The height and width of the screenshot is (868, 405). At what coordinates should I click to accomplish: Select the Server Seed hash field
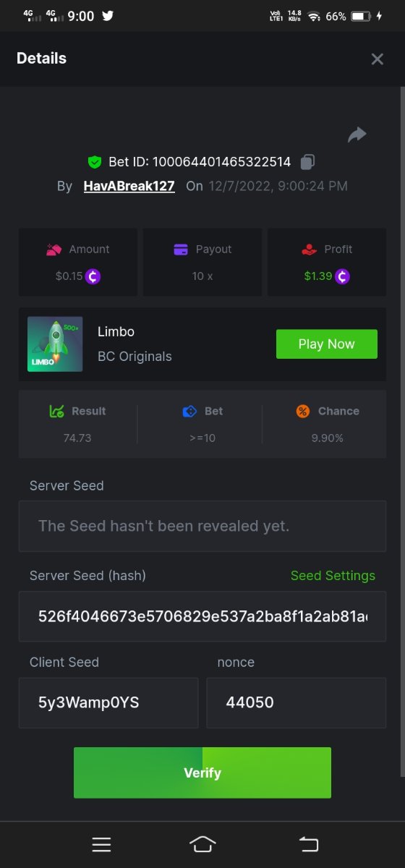[202, 616]
